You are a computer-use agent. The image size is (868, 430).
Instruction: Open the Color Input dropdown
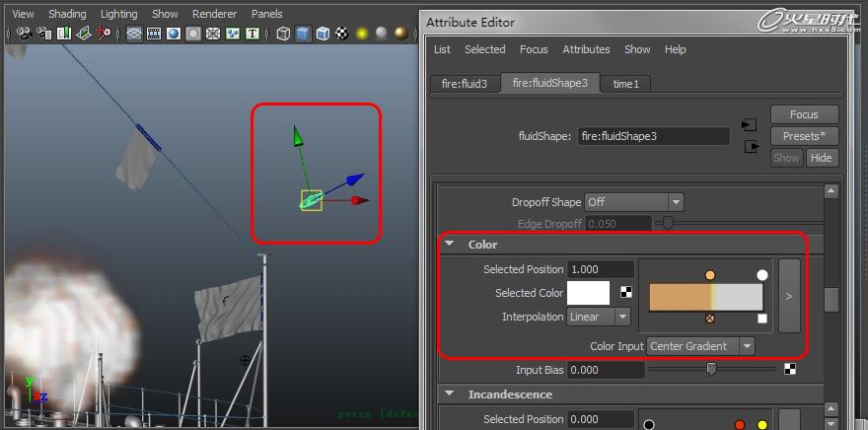[x=700, y=346]
